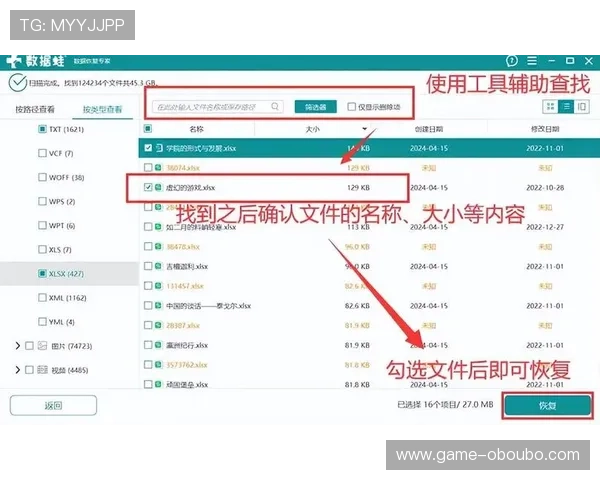Expand the 视频 (4485) category chevron

pyautogui.click(x=17, y=370)
